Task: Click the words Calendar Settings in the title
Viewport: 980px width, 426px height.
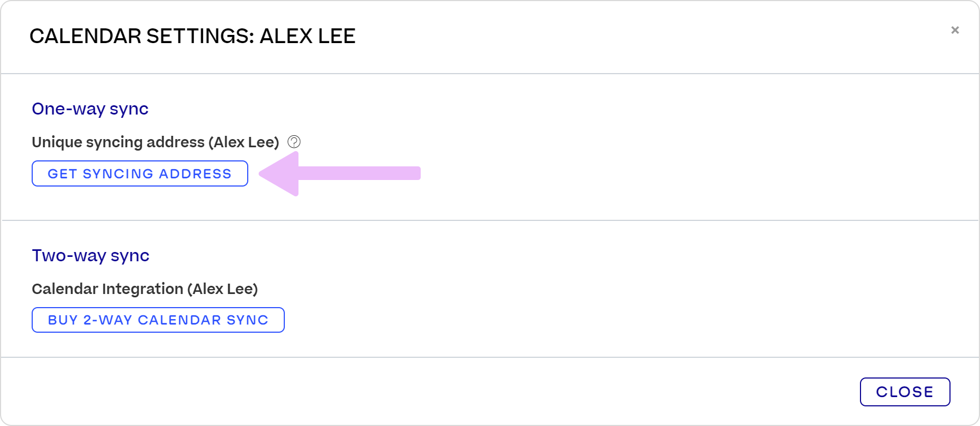Action: [x=142, y=36]
